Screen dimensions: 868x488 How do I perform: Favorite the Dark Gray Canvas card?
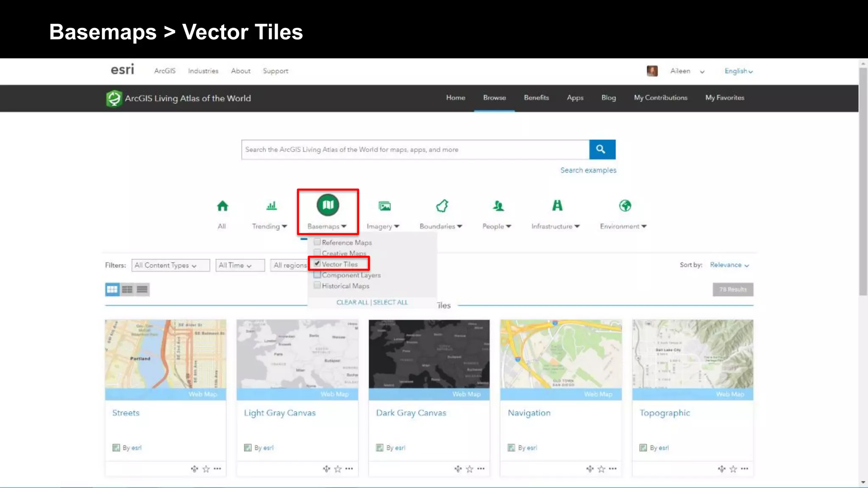470,469
